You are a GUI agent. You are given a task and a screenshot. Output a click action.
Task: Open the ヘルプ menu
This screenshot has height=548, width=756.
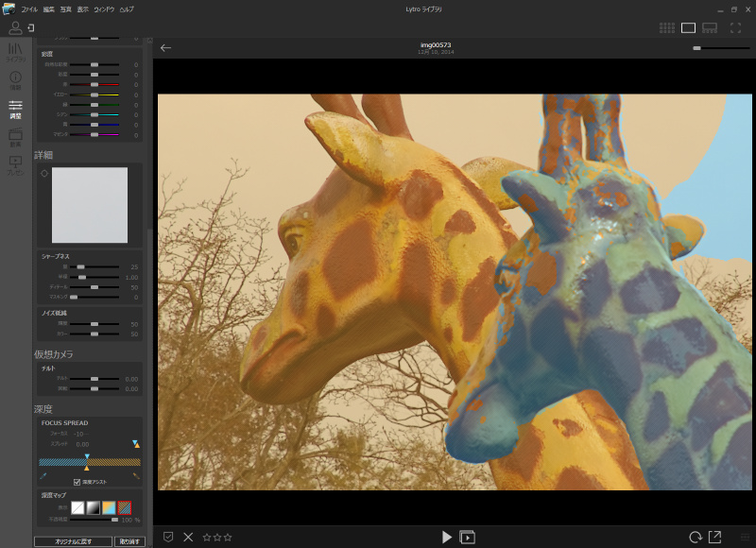(x=127, y=9)
